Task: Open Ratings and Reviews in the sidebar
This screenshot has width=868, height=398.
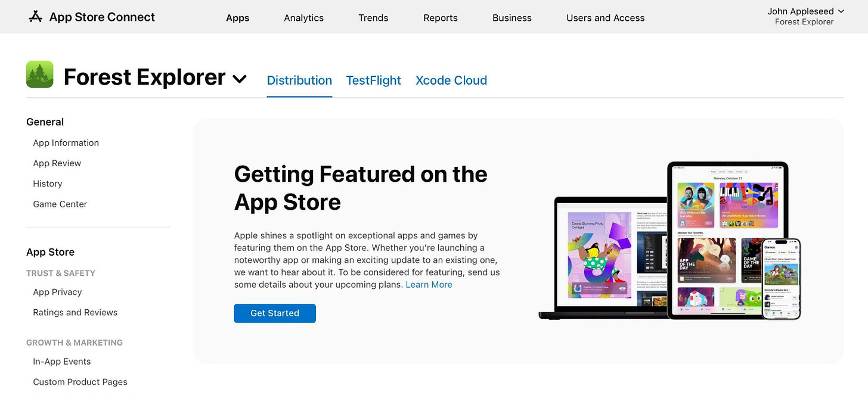Action: (x=75, y=312)
